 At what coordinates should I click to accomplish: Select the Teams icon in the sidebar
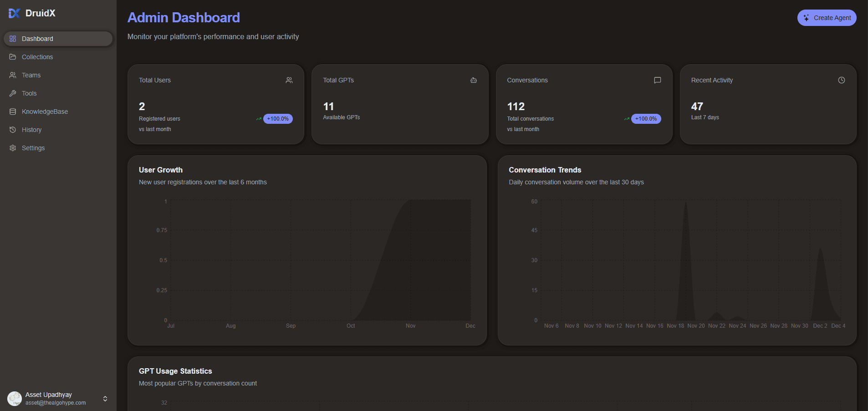13,75
